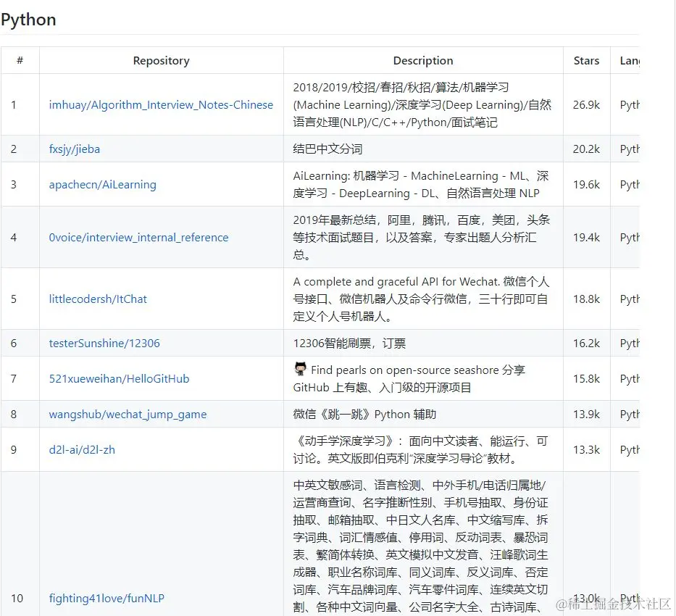The height and width of the screenshot is (616, 676).
Task: Select the 16.2k stars value
Action: click(x=586, y=343)
